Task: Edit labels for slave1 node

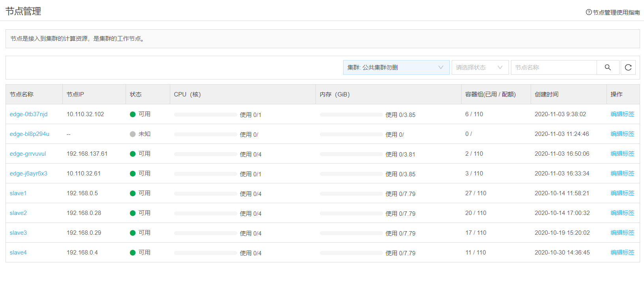Action: click(x=622, y=193)
